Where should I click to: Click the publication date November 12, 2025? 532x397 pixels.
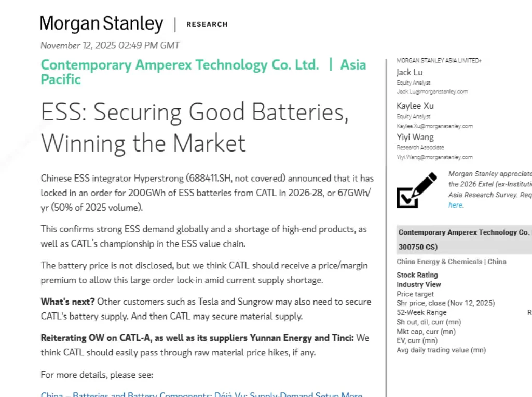tap(110, 45)
